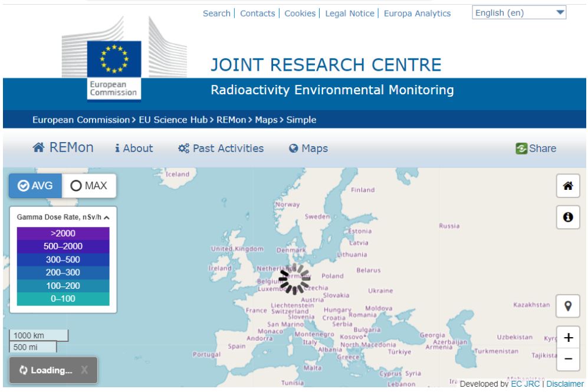
Task: Open the map info icon button
Action: [568, 217]
